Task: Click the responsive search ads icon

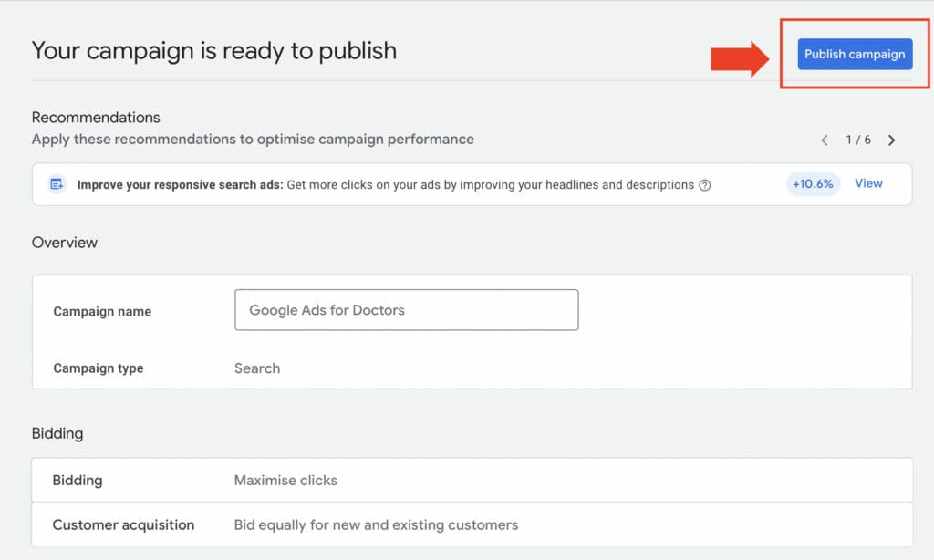Action: [x=57, y=184]
